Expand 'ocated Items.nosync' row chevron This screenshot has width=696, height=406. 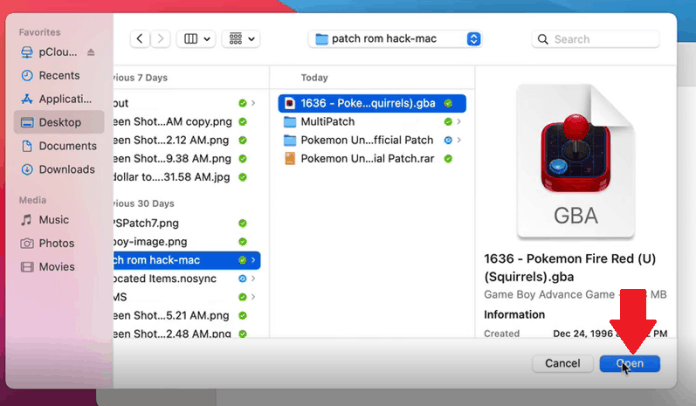(253, 279)
